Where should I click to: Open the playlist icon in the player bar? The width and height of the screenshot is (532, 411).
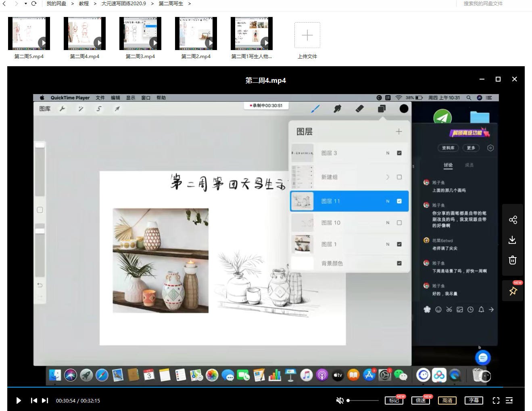509,401
